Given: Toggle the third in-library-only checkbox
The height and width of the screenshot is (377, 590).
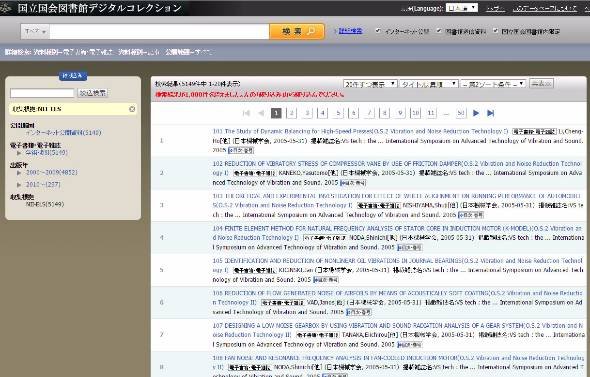Looking at the screenshot, I should (495, 31).
